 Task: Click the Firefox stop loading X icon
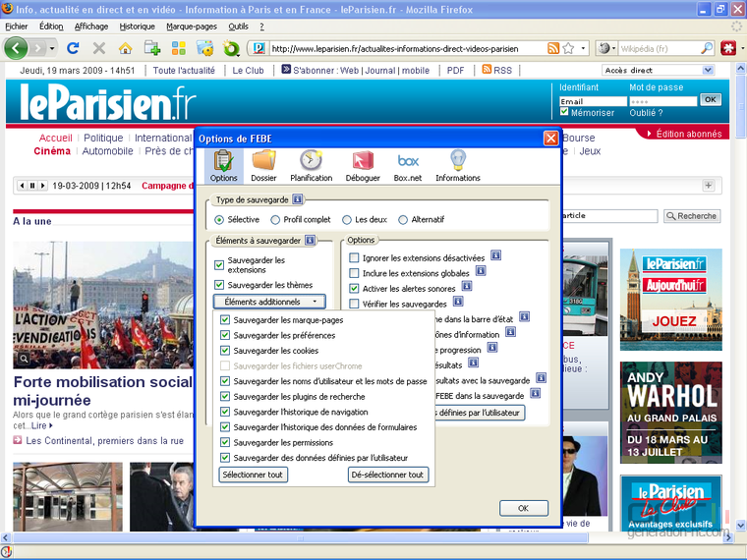98,48
